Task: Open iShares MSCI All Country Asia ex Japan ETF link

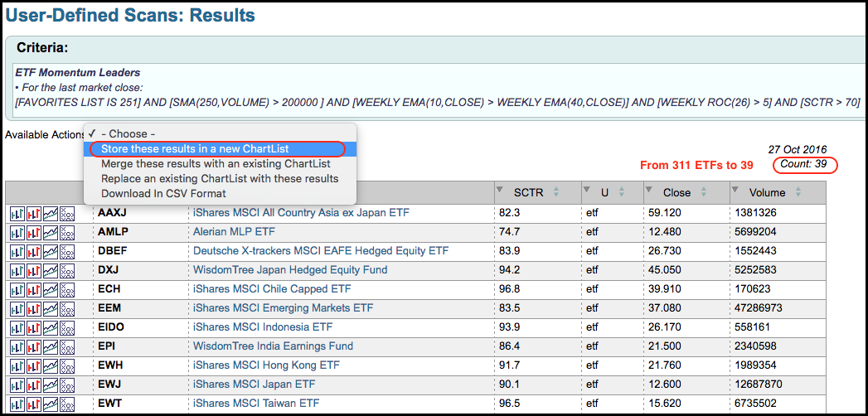Action: click(x=301, y=212)
